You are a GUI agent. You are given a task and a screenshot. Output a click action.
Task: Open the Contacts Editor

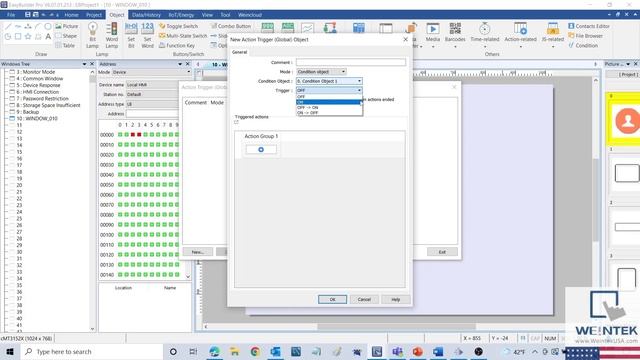[589, 26]
